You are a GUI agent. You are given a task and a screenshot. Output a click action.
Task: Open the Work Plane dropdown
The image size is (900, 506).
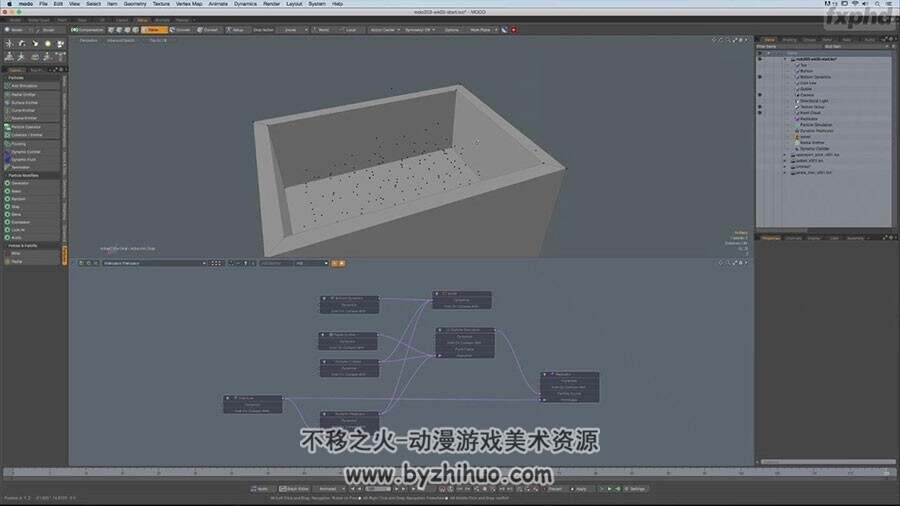pos(482,30)
